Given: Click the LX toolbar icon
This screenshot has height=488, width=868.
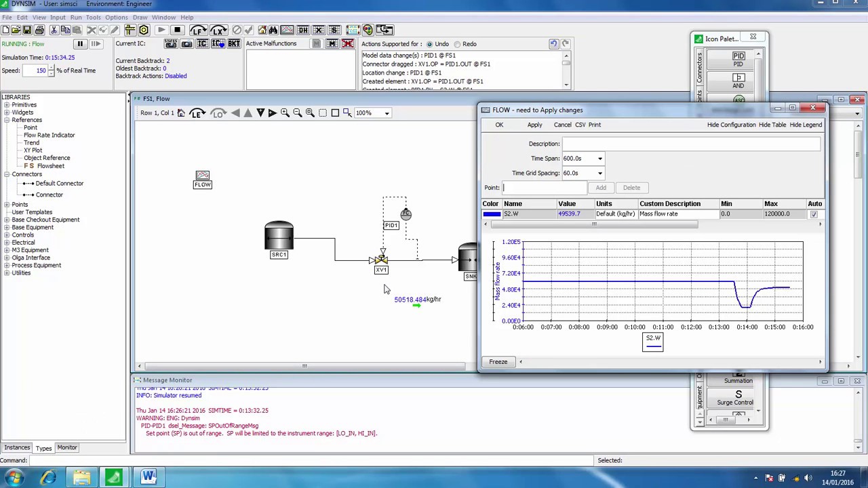Looking at the screenshot, I should click(218, 30).
